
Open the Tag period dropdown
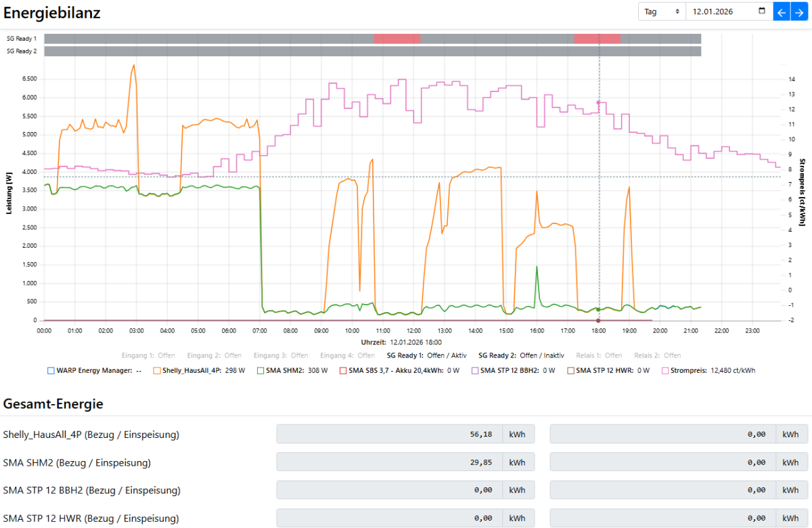coord(662,12)
